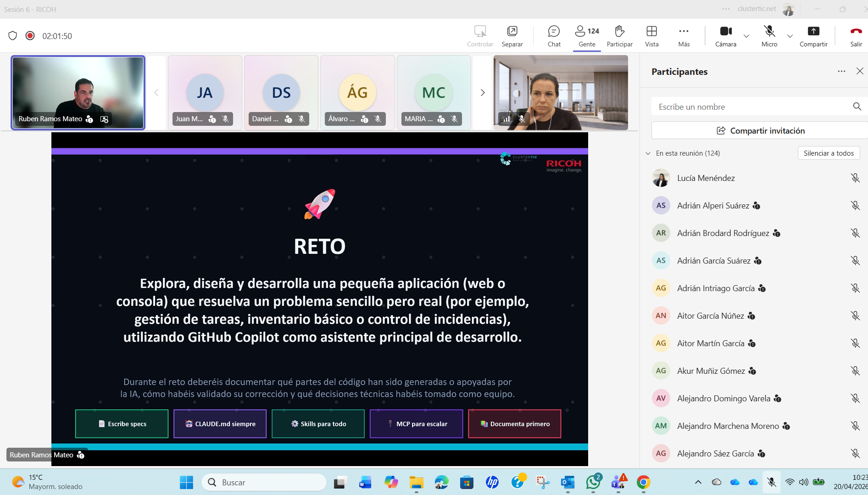Open the Chat panel
The width and height of the screenshot is (868, 495).
tap(554, 36)
